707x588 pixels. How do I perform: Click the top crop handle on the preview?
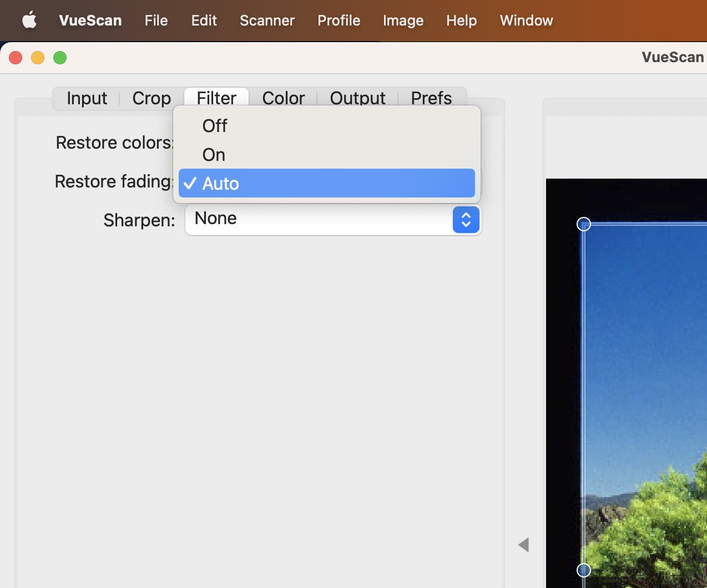[x=584, y=224]
